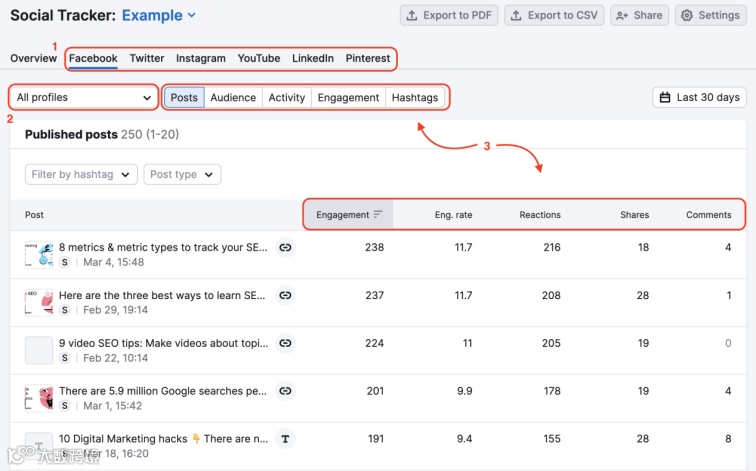
Task: Open the post '8 metrics & metric types to track'
Action: tap(163, 247)
